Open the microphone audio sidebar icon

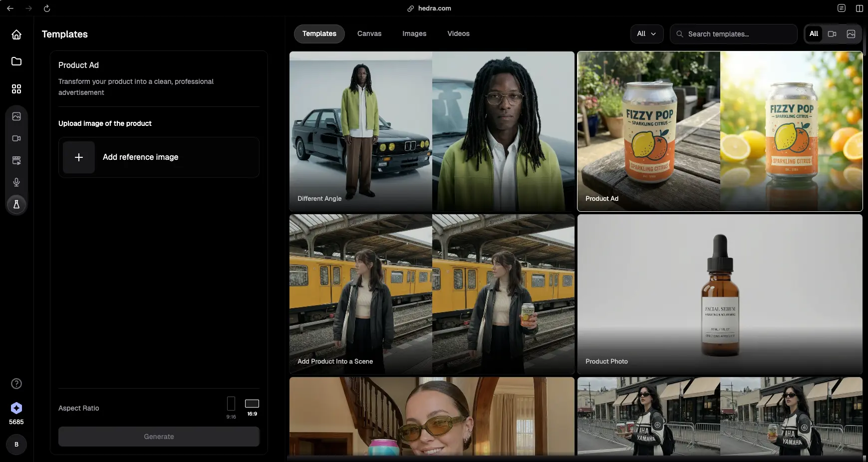tap(16, 182)
